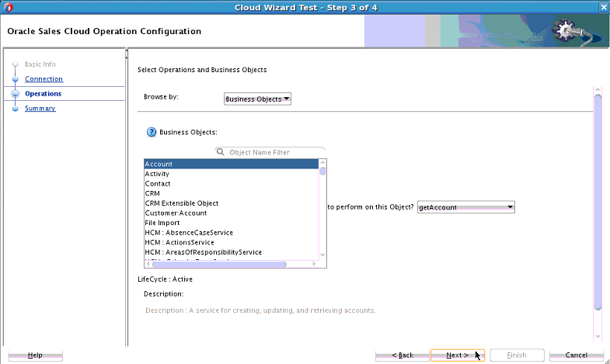Click the Cancel button
Image resolution: width=610 pixels, height=364 pixels.
(x=576, y=355)
